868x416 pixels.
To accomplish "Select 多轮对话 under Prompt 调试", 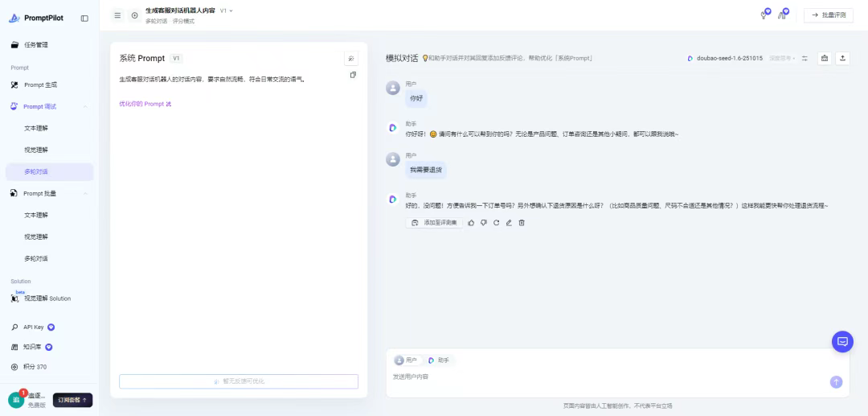I will 50,171.
